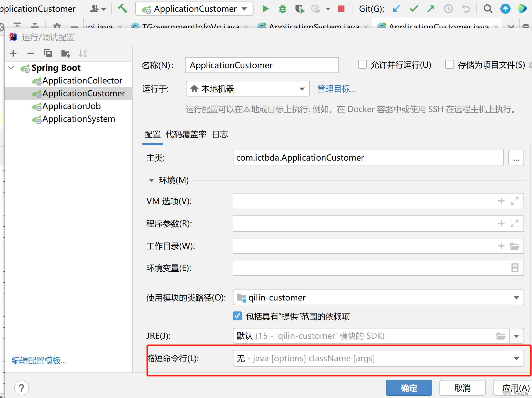Screen dimensions: 532x398
Task: Check 存储为项目文件 checkbox
Action: (449, 65)
